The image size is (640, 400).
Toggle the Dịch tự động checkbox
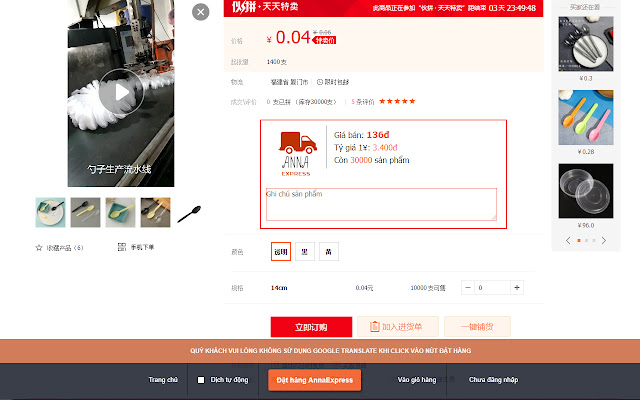pos(201,380)
